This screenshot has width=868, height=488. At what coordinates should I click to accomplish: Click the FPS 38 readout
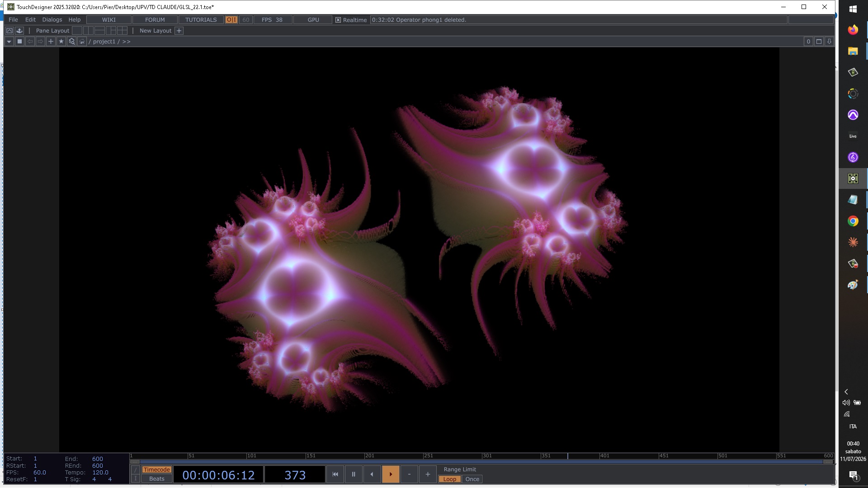pos(272,20)
